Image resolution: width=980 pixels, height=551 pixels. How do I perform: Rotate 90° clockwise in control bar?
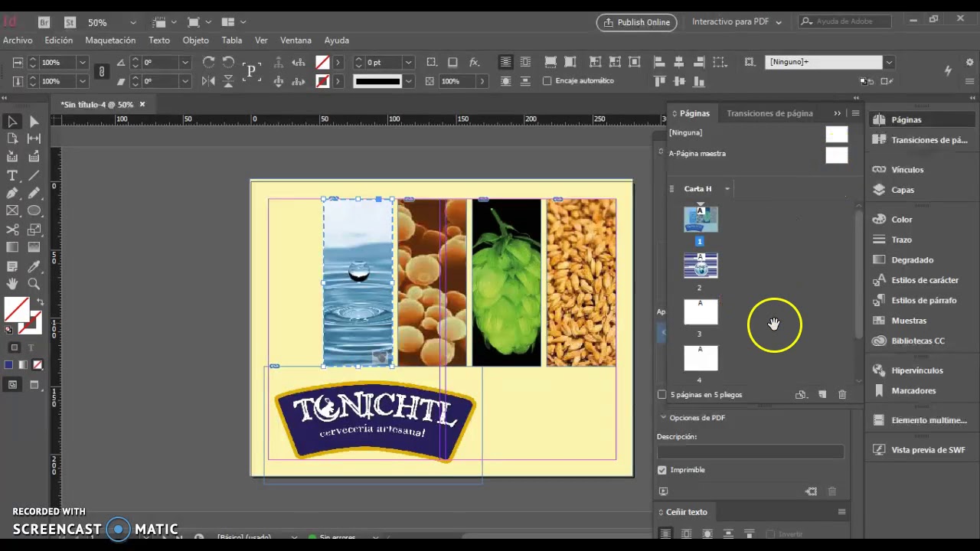click(x=208, y=62)
